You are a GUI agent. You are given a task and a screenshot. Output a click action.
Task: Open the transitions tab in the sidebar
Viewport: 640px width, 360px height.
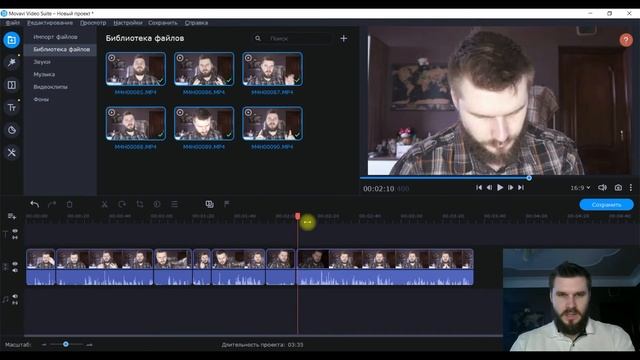pyautogui.click(x=11, y=85)
